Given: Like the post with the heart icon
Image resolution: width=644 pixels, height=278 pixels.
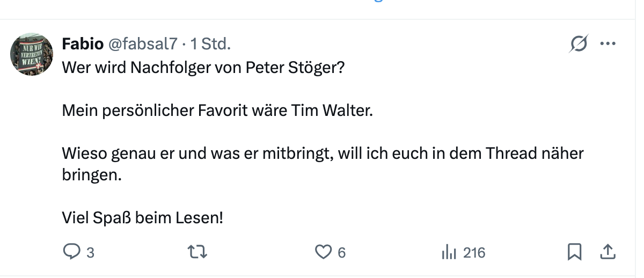Looking at the screenshot, I should tap(323, 252).
